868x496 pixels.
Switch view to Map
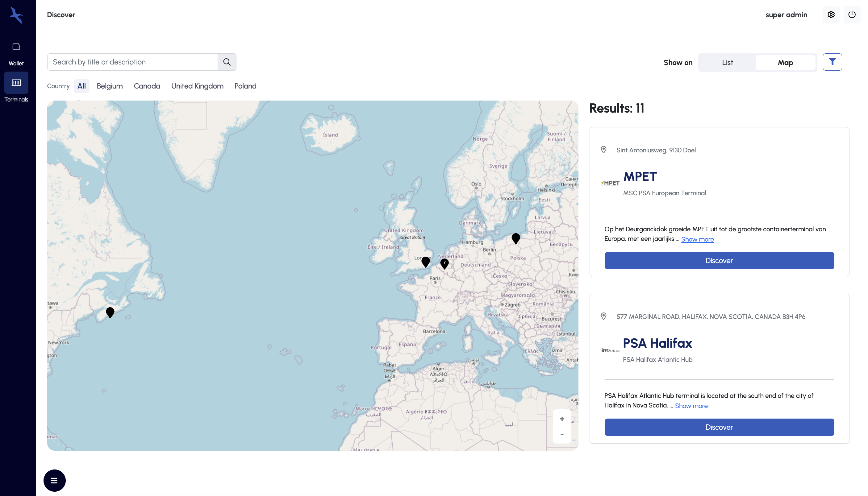[x=785, y=63]
